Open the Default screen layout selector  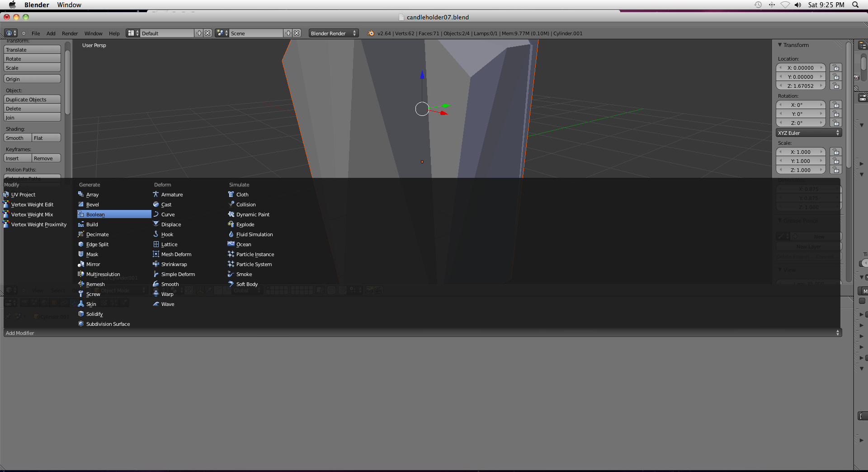tap(132, 33)
